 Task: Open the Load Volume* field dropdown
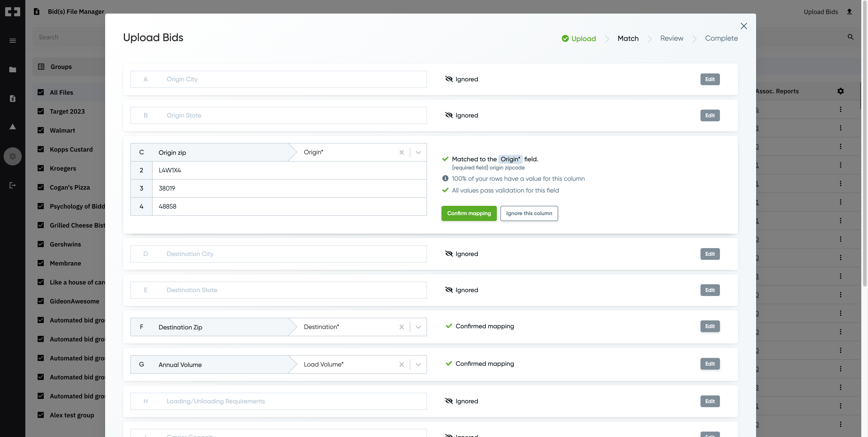point(418,364)
